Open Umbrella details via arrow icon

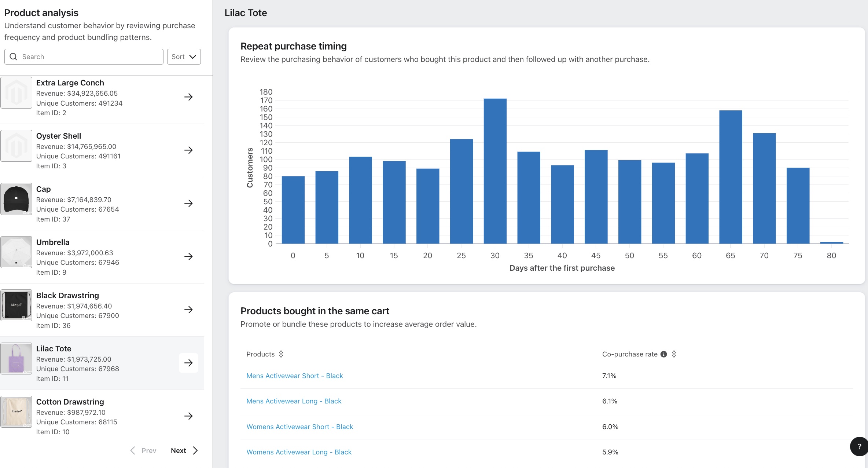coord(188,256)
